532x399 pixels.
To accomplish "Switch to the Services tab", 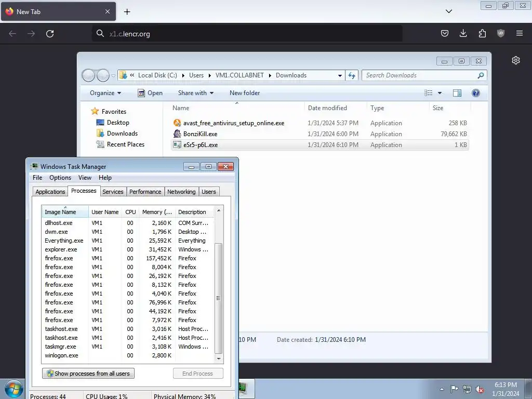I will click(113, 192).
